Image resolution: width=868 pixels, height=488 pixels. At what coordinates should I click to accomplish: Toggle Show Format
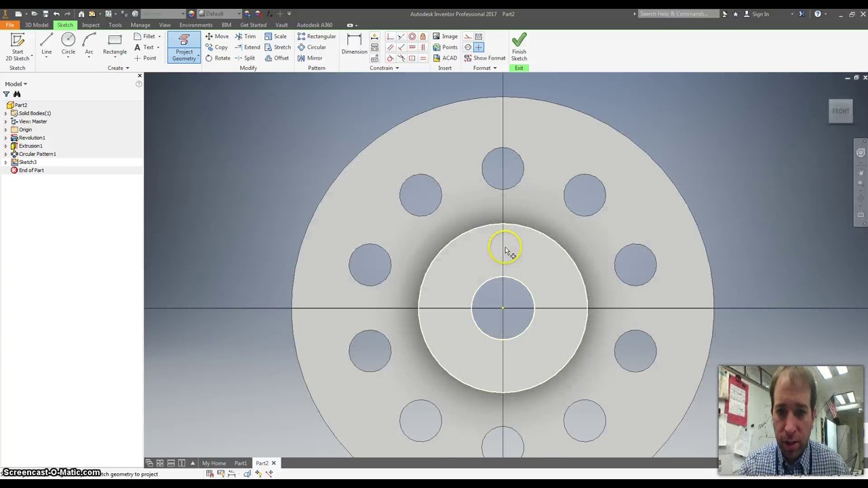coord(484,58)
